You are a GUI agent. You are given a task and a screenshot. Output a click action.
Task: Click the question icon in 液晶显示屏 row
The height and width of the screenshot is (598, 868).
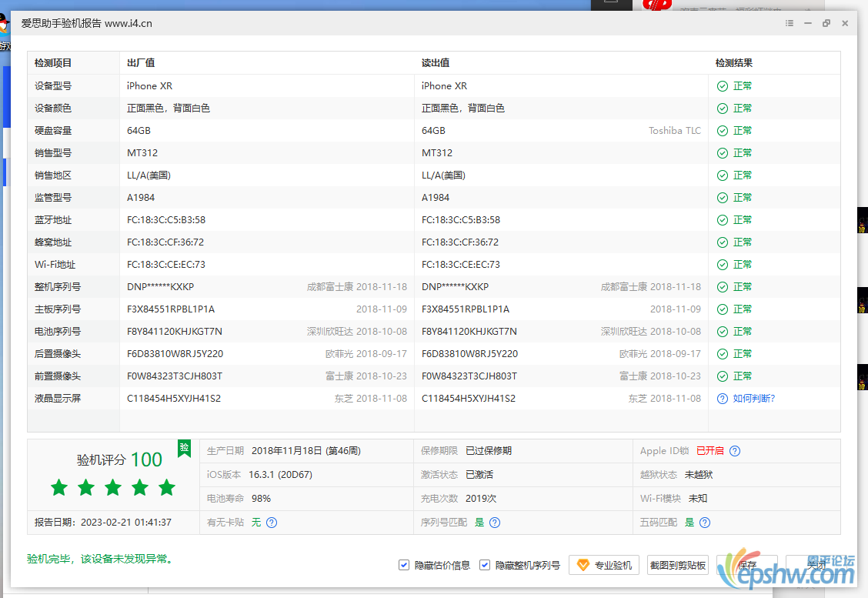click(x=723, y=399)
